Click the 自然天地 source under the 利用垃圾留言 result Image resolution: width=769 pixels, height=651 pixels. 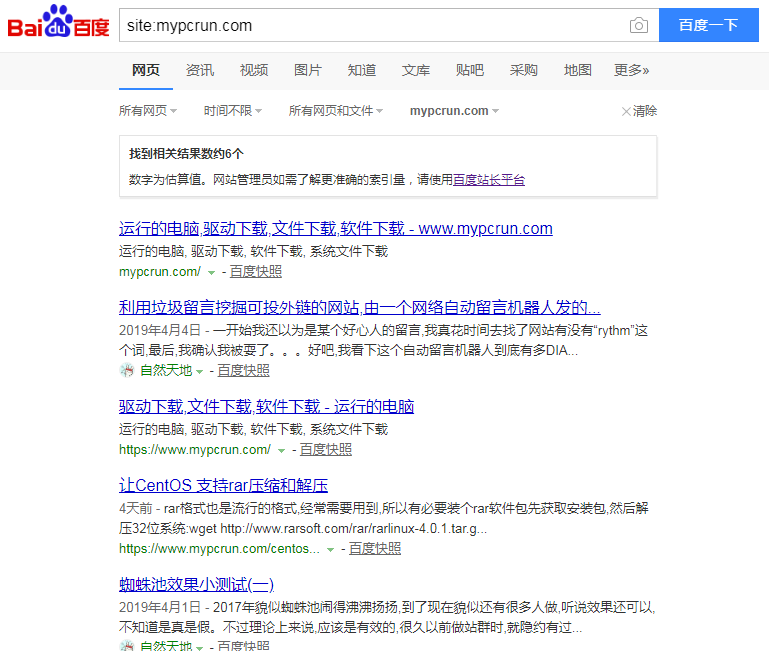click(x=166, y=370)
